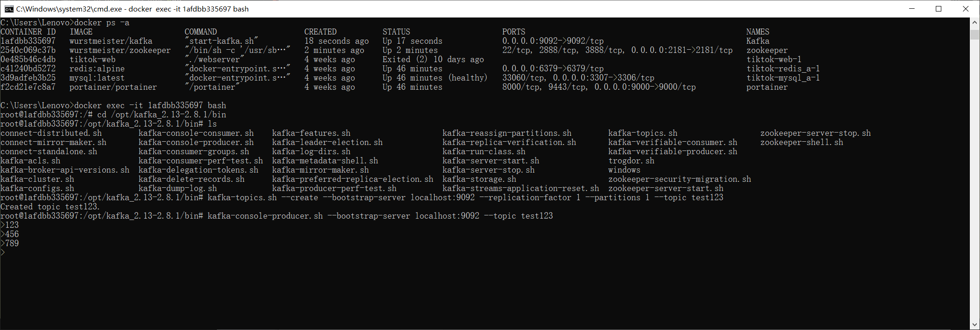Click the NAMES column header text
This screenshot has width=980, height=330.
(758, 32)
